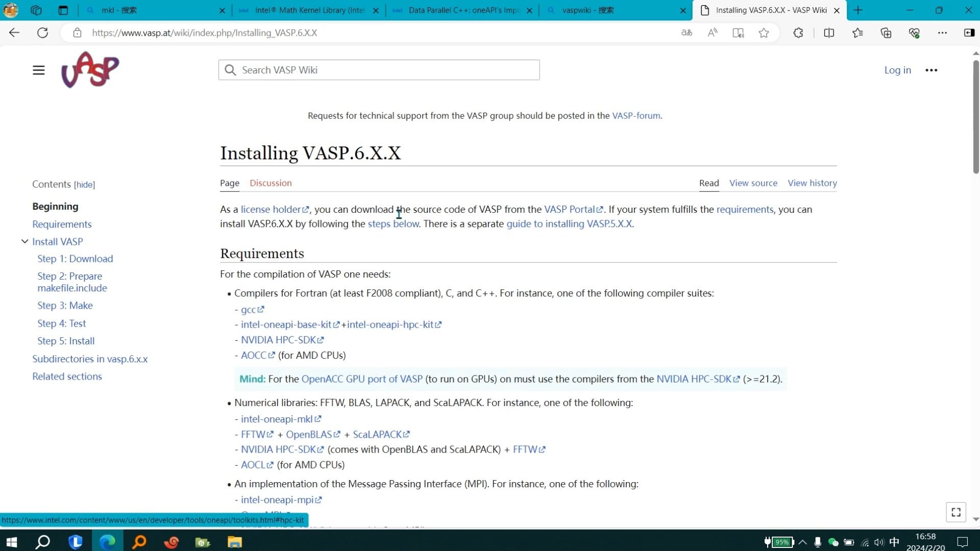Jump to Requirements in Contents
Viewport: 980px width, 551px height.
coord(62,224)
